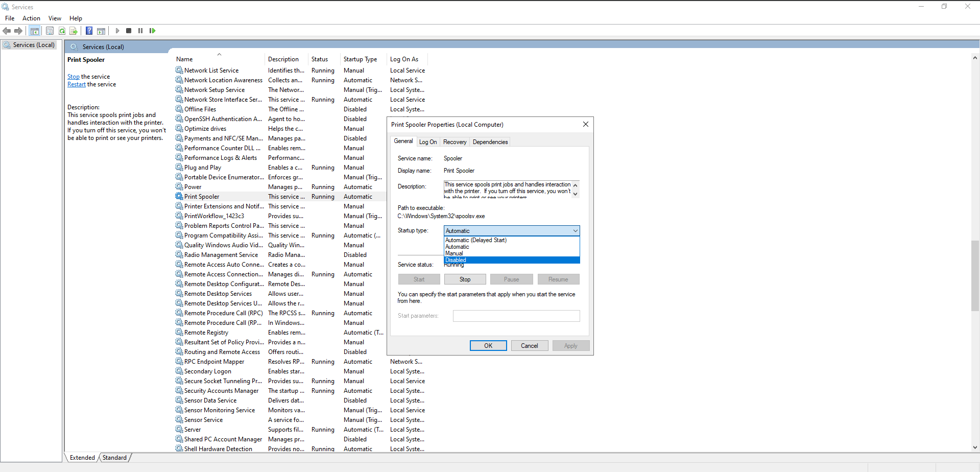
Task: Switch to the Standard view tab
Action: coord(114,458)
